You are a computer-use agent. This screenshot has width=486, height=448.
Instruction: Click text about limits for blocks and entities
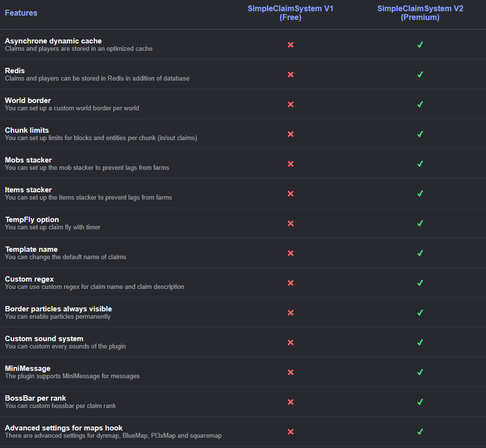point(101,138)
